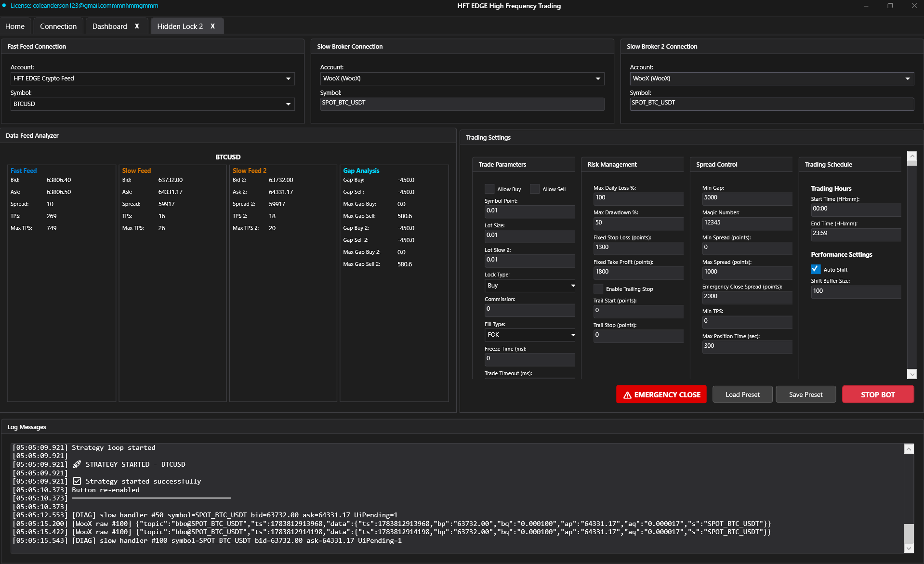Close the Hidden Lock 2 tab X
This screenshot has width=924, height=564.
[x=212, y=26]
